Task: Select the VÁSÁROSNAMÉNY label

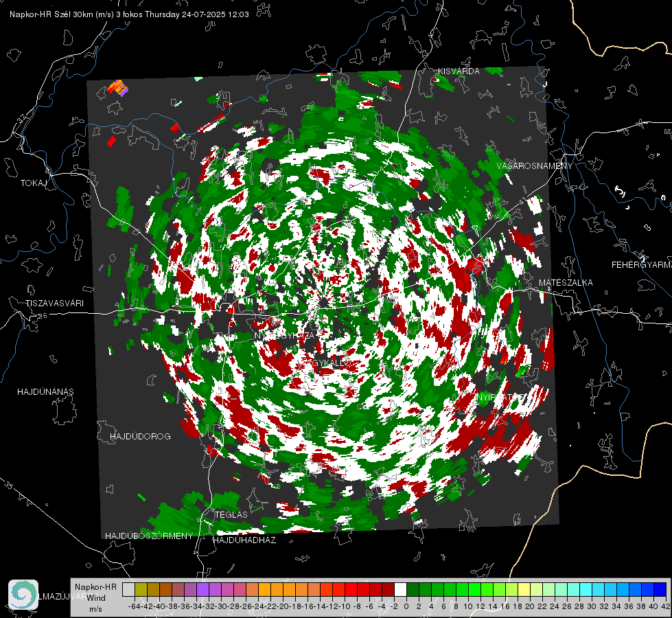Action: coord(535,166)
